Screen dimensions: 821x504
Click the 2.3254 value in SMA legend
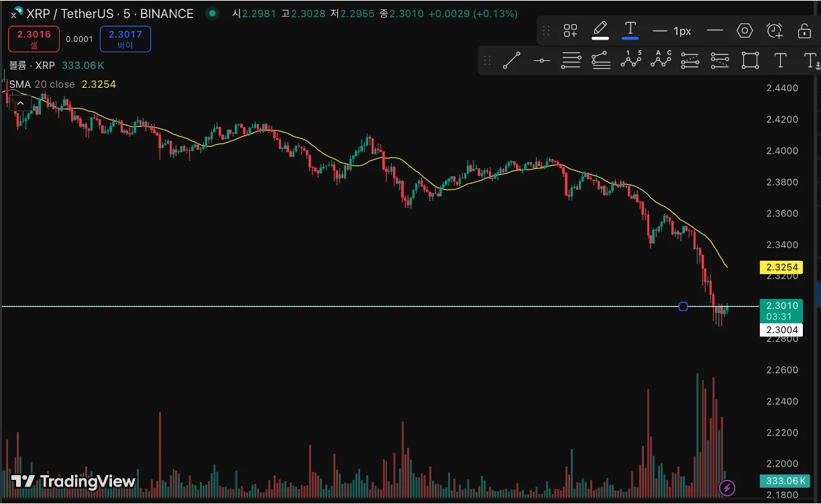[99, 84]
